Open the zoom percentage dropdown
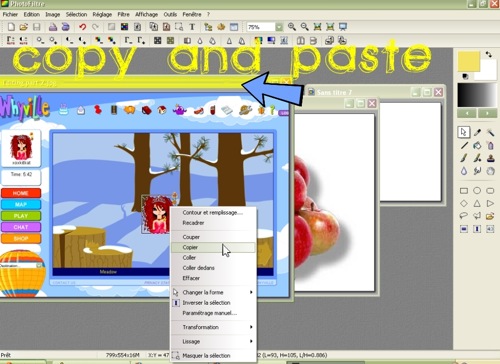 [279, 27]
